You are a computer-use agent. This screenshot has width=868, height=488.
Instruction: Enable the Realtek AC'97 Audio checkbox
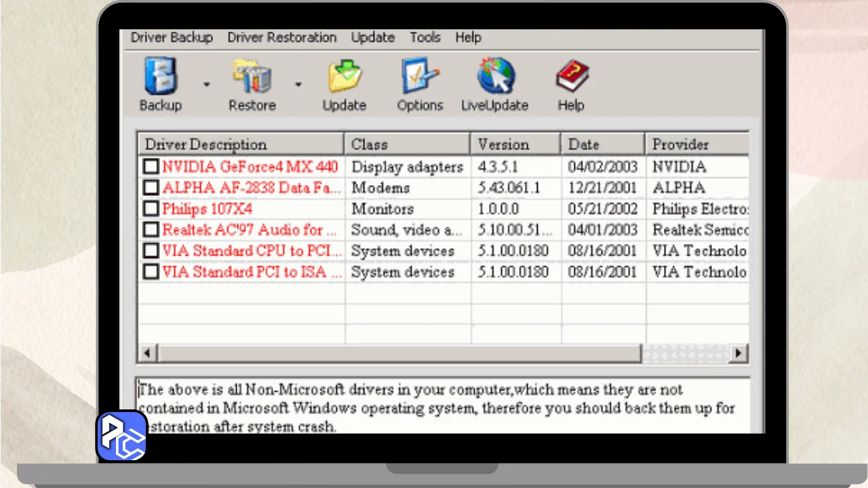(x=151, y=230)
